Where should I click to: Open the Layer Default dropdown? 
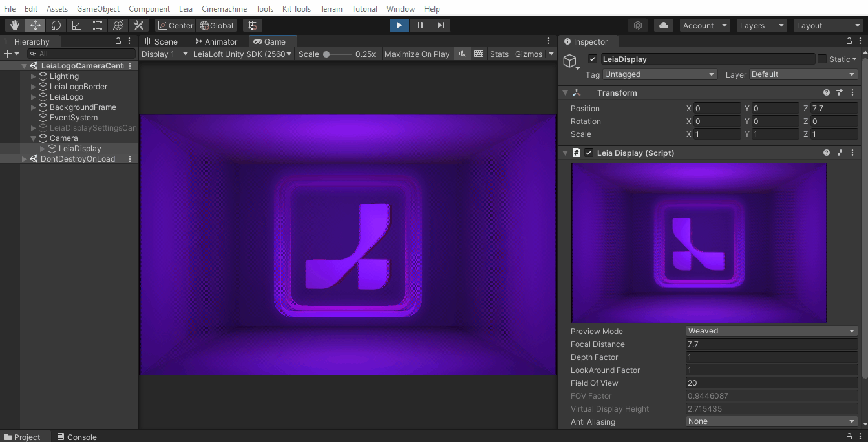(804, 74)
